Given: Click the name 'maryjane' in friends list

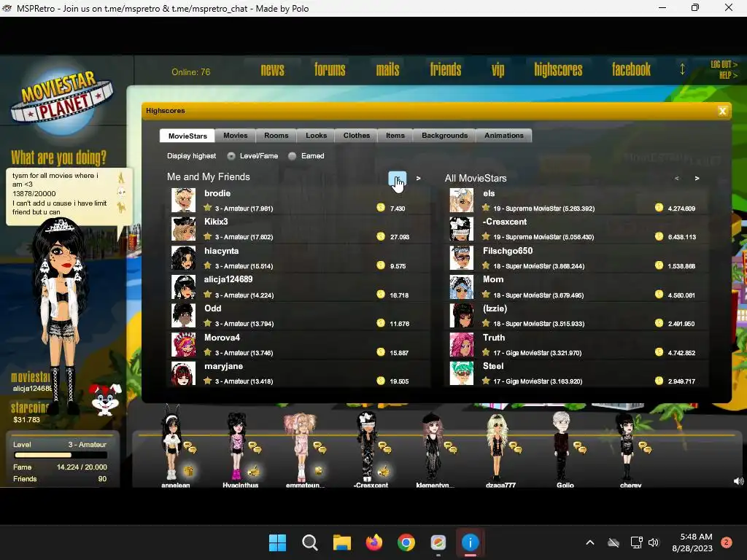Looking at the screenshot, I should click(223, 366).
